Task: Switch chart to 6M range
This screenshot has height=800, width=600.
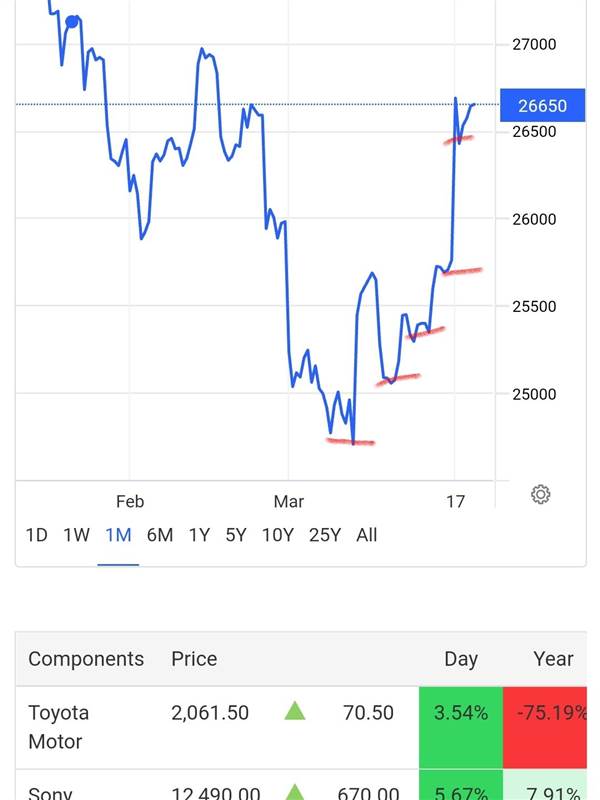Action: tap(160, 535)
